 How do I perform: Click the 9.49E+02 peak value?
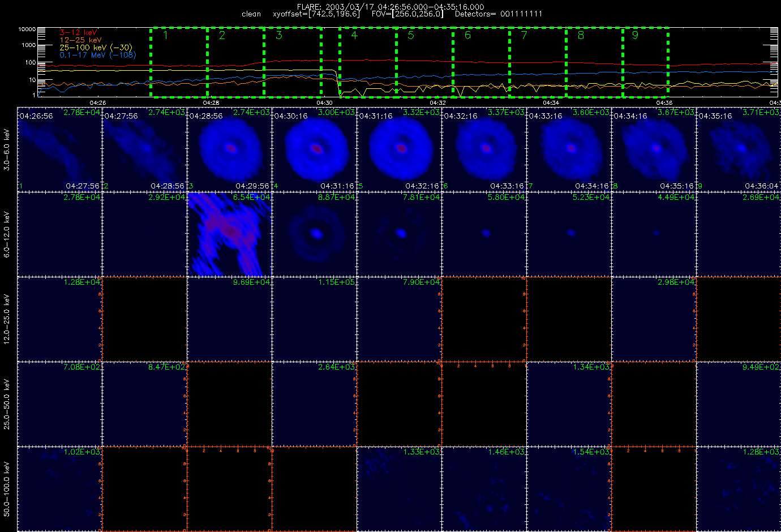click(761, 367)
